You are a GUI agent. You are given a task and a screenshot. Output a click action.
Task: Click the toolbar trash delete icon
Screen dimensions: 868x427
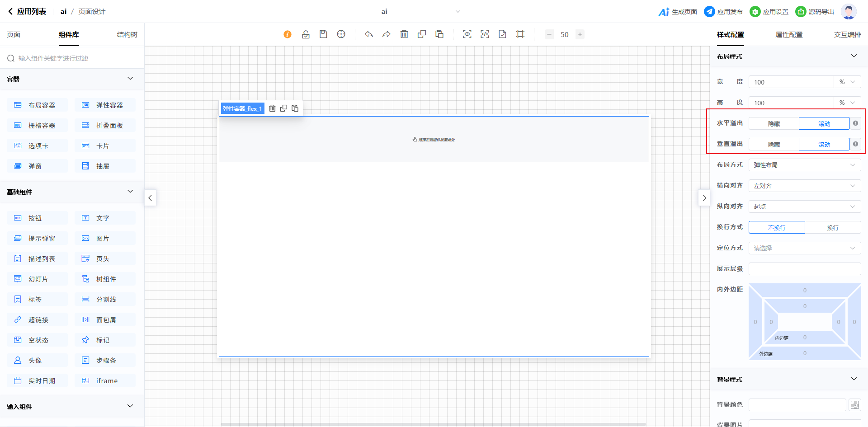[x=404, y=34]
